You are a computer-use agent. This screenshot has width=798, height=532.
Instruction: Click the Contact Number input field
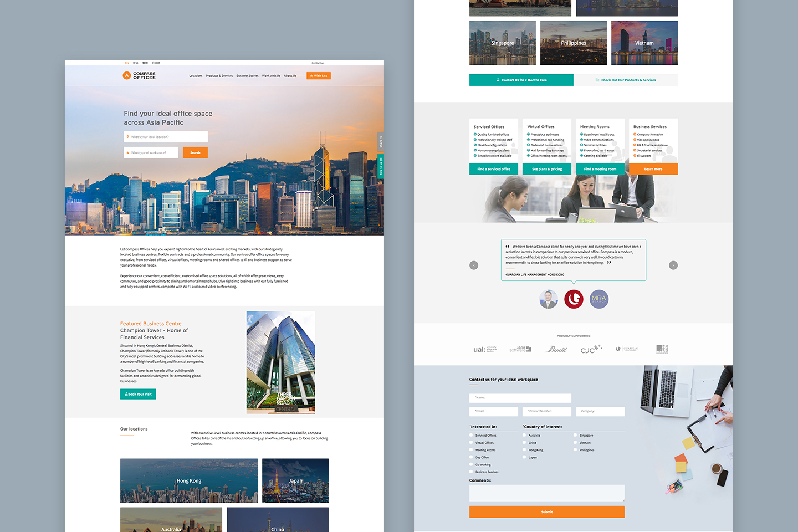point(547,411)
